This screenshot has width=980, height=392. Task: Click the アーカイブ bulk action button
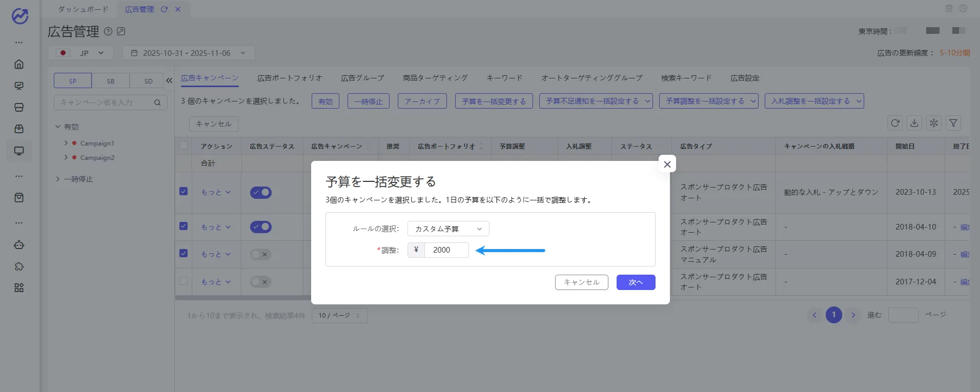click(422, 101)
